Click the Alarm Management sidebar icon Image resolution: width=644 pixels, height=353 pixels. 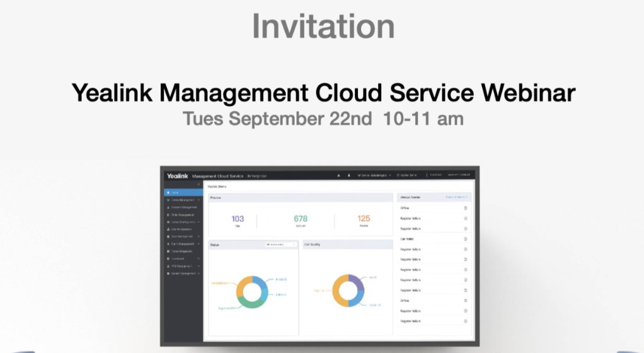[168, 244]
